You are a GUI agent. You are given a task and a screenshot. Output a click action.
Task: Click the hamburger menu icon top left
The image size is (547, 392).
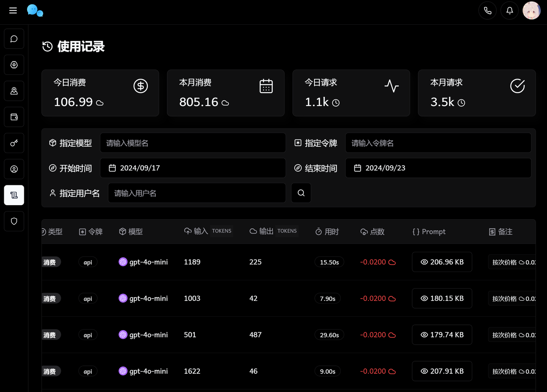coord(13,10)
